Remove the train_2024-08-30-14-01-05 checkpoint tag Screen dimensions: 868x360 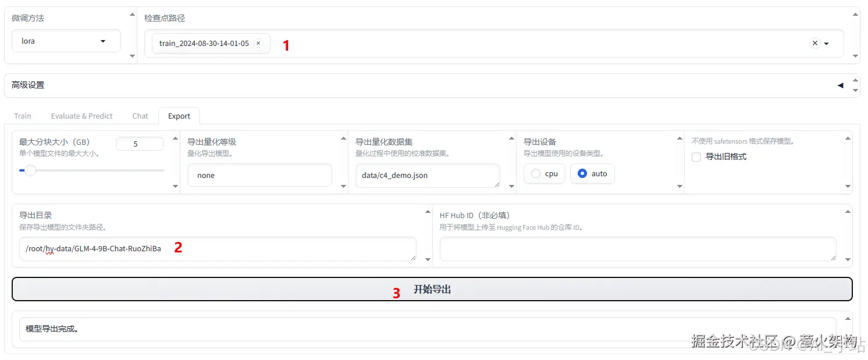pos(258,43)
